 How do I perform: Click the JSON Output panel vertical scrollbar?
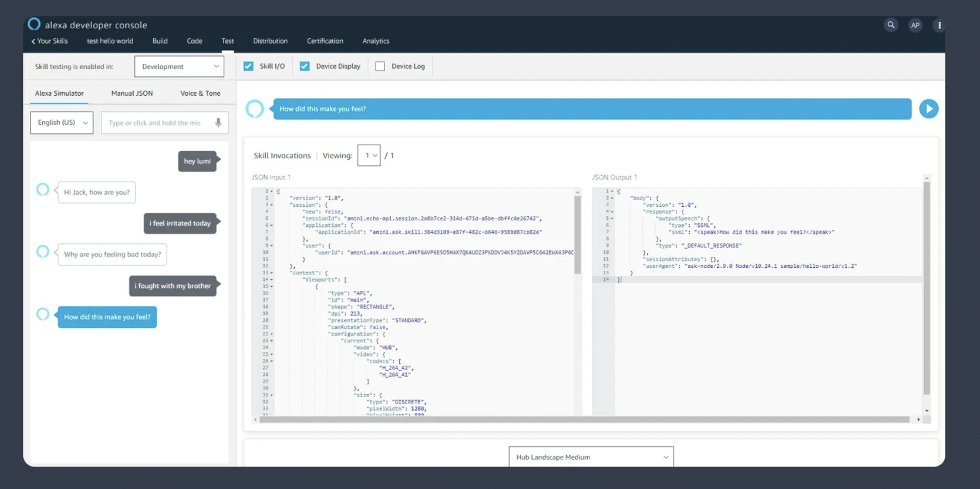click(927, 288)
